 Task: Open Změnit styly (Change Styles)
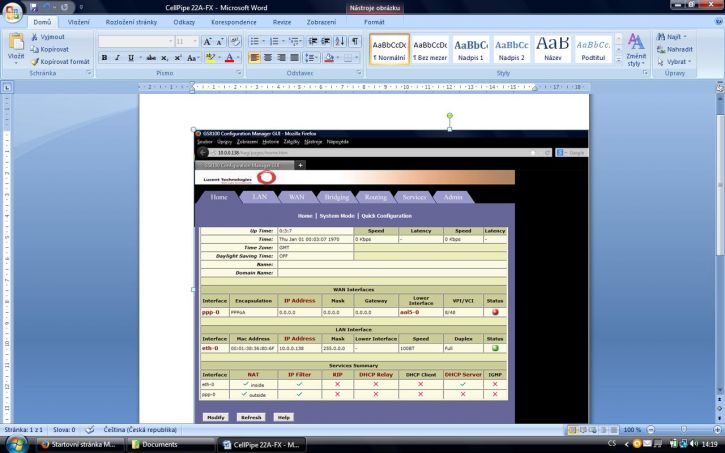pos(636,50)
